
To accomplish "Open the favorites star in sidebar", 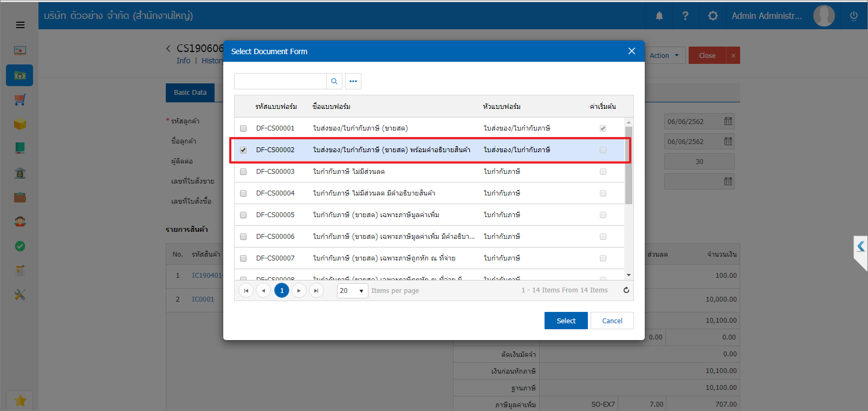I will [20, 401].
